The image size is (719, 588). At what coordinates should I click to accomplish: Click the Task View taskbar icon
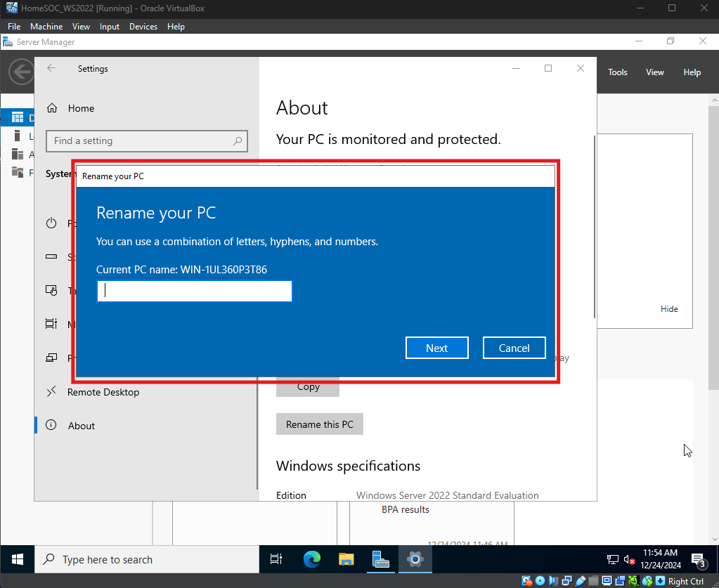[x=276, y=559]
